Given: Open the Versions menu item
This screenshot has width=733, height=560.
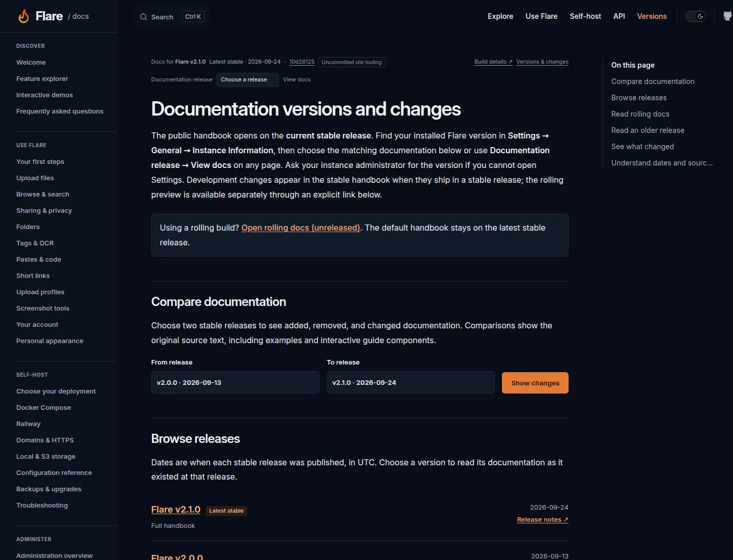Looking at the screenshot, I should pyautogui.click(x=652, y=16).
